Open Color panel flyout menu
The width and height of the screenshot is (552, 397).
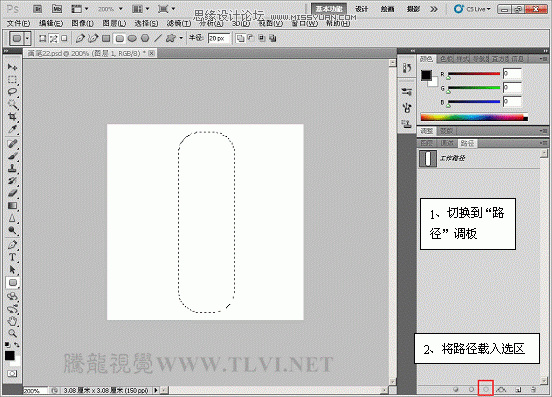543,59
